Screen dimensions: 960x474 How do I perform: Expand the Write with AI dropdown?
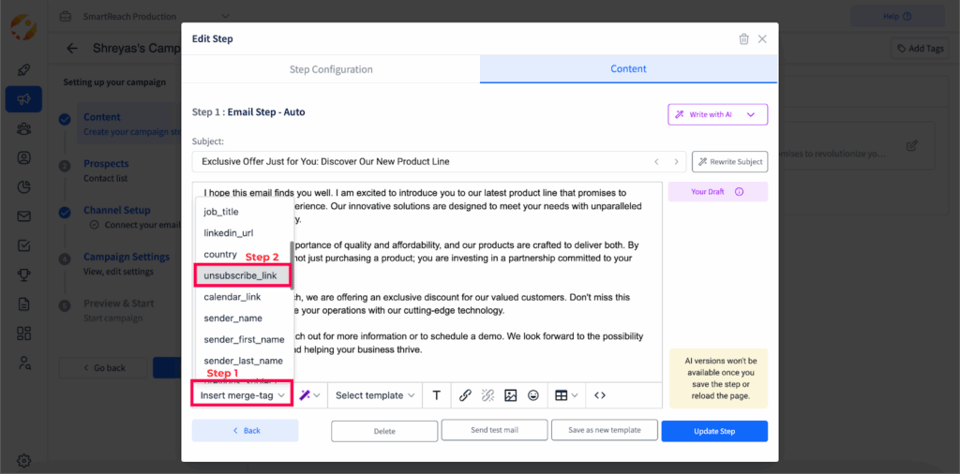pyautogui.click(x=718, y=115)
